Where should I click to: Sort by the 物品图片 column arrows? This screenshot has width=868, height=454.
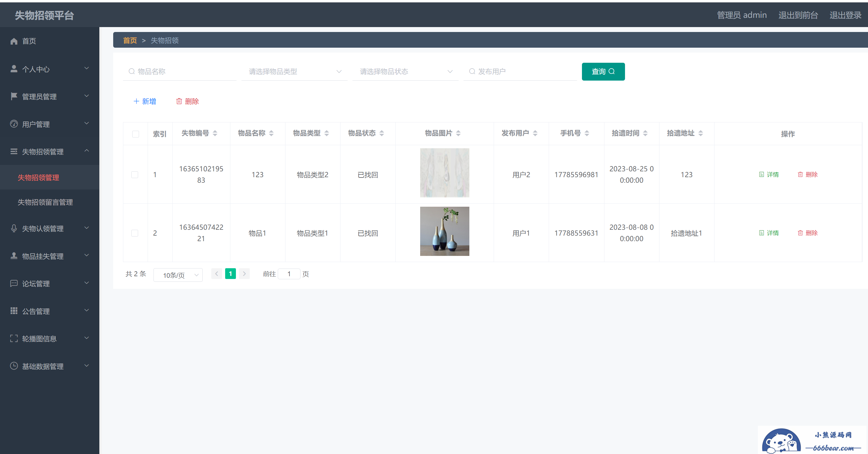458,133
